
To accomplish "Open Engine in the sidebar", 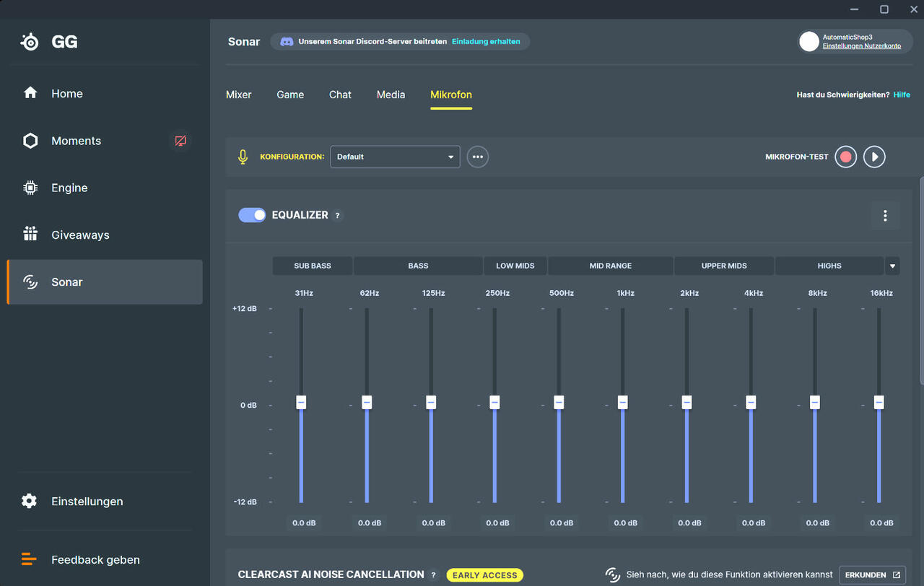I will [x=69, y=188].
